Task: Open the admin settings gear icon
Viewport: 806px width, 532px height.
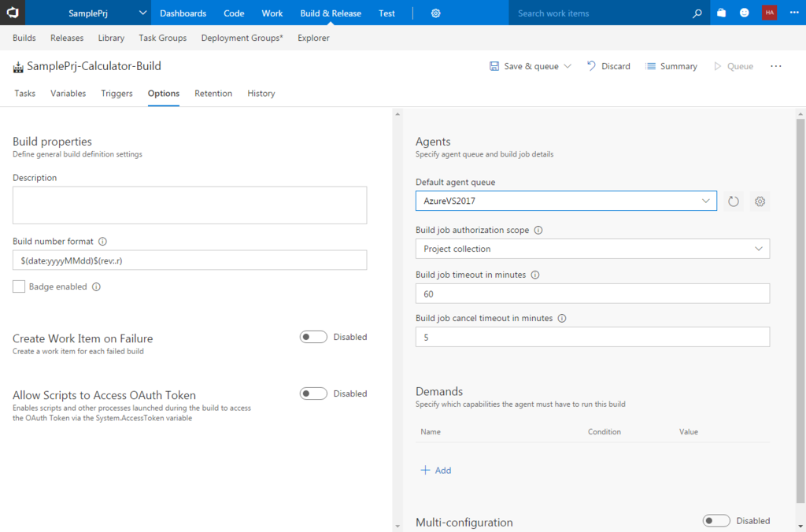Action: click(x=435, y=13)
